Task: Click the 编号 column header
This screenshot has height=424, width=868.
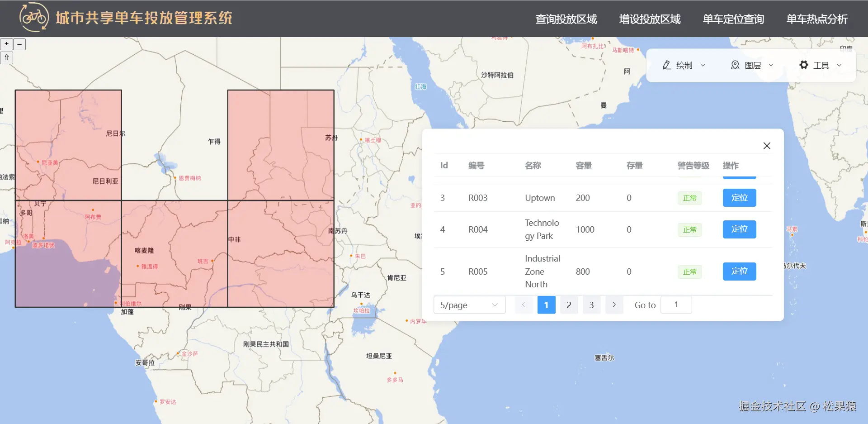Action: click(x=476, y=166)
